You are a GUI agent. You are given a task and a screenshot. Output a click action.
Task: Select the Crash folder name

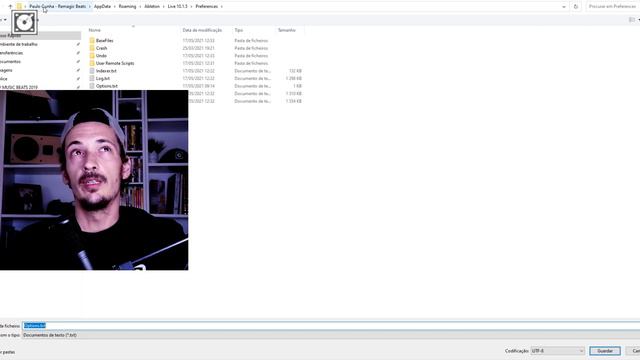pos(101,48)
